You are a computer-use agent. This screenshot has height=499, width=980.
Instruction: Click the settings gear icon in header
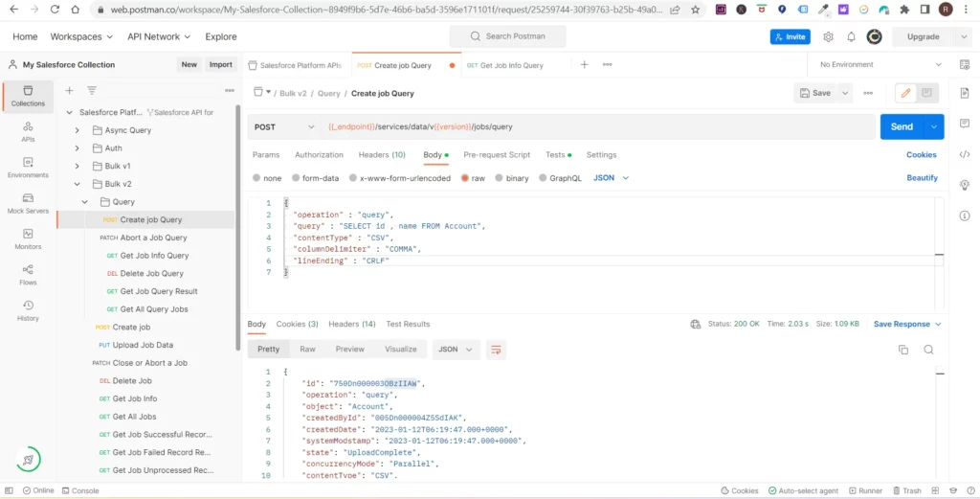coord(828,37)
